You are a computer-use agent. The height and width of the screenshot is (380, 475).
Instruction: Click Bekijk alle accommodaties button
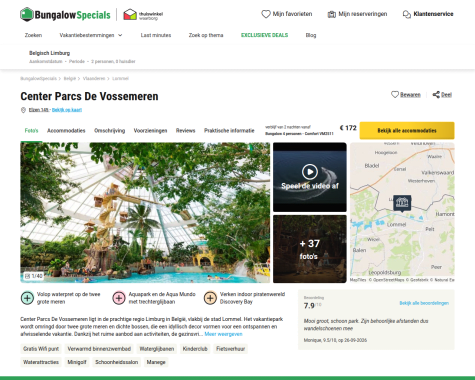pos(407,130)
